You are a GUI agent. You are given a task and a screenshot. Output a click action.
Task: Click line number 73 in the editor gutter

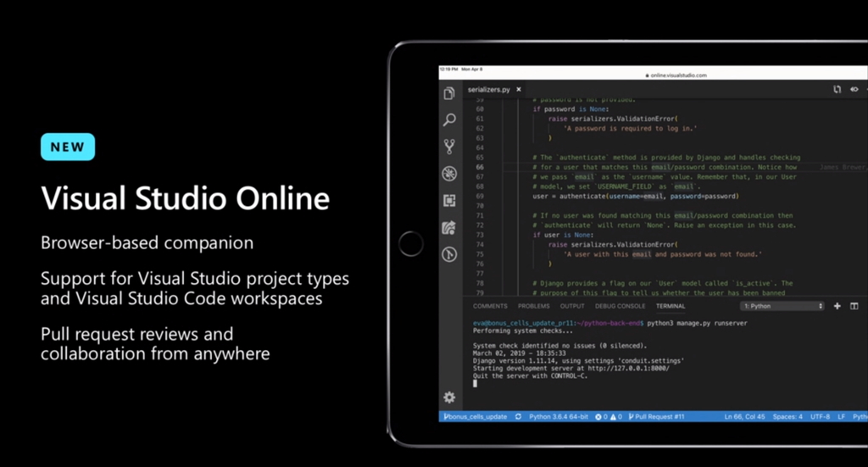coord(480,235)
